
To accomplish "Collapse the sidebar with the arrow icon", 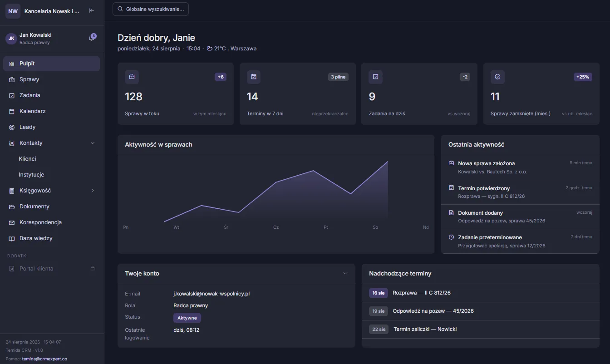I will (x=91, y=11).
